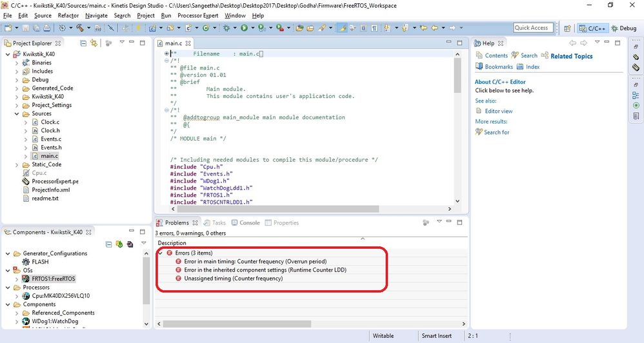Viewport: 644px width, 343px height.
Task: Select the Problems tab
Action: 177,223
